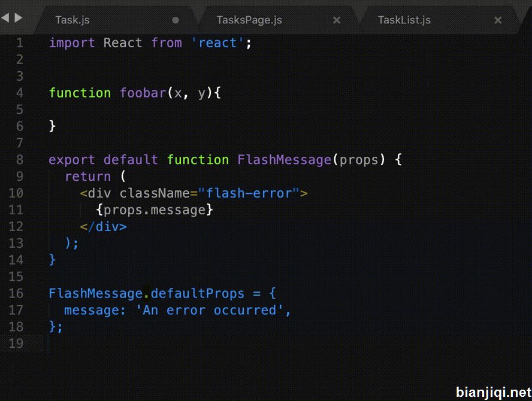The width and height of the screenshot is (532, 401).
Task: Click the closing '};' on line 18
Action: [x=56, y=327]
